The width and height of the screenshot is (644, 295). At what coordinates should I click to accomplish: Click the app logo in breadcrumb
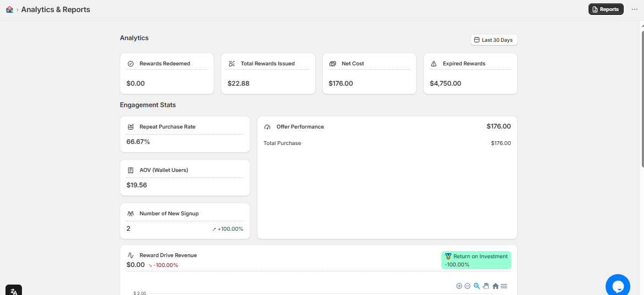pyautogui.click(x=9, y=9)
